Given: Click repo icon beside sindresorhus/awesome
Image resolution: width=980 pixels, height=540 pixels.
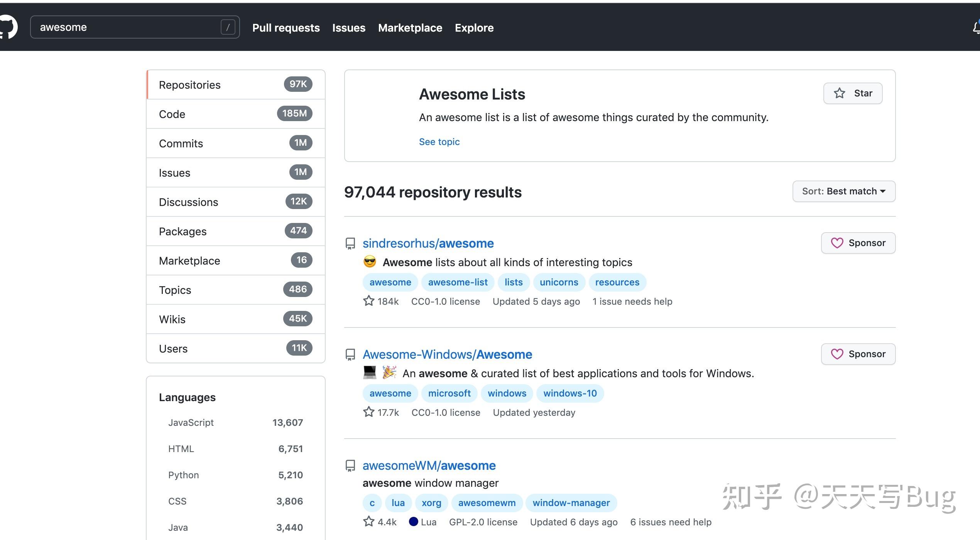Looking at the screenshot, I should point(350,243).
